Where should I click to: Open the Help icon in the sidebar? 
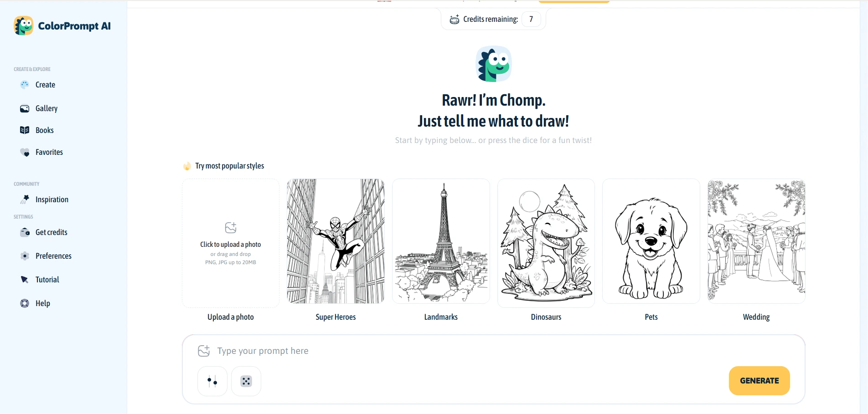point(24,303)
